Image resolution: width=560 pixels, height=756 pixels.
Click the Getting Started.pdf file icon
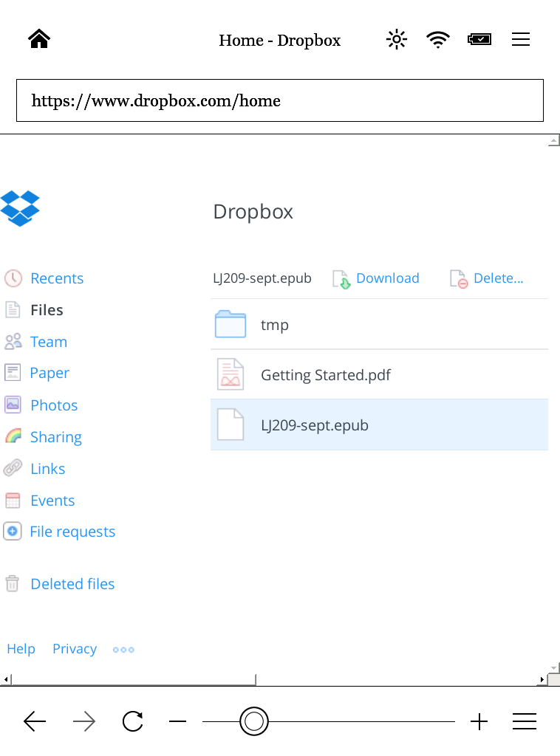point(230,374)
